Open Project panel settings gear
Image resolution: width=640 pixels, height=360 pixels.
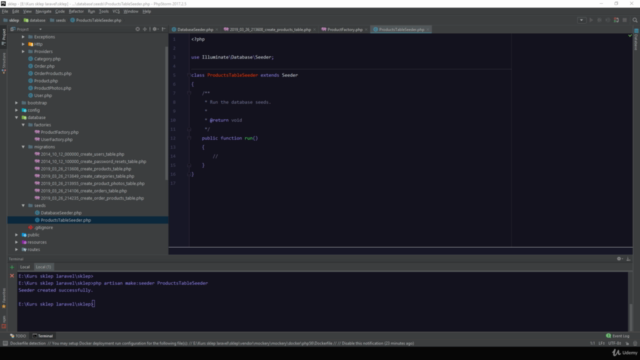tap(155, 29)
